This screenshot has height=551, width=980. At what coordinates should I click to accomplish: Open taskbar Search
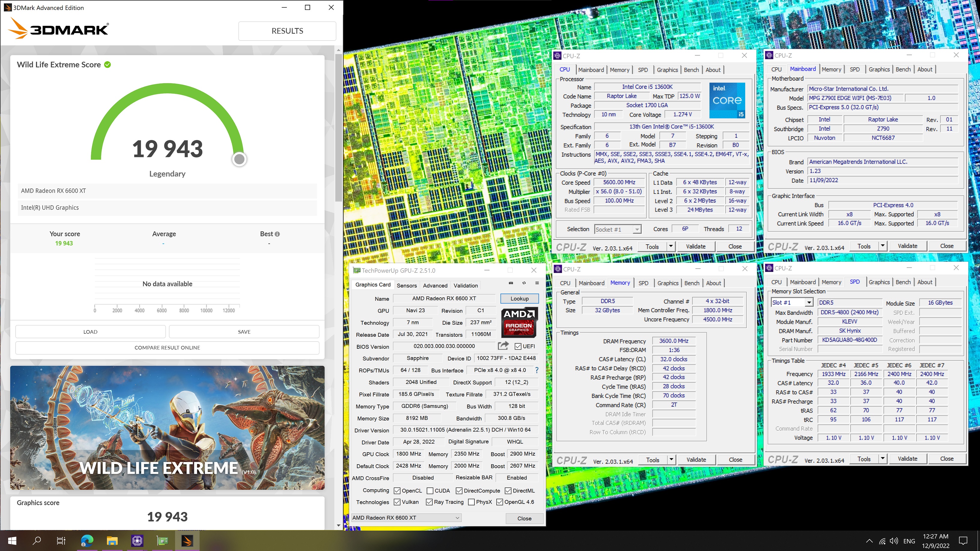tap(37, 540)
